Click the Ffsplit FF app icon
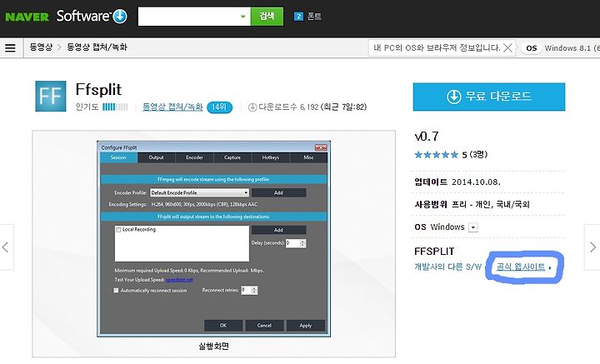The image size is (600, 364). point(51,96)
